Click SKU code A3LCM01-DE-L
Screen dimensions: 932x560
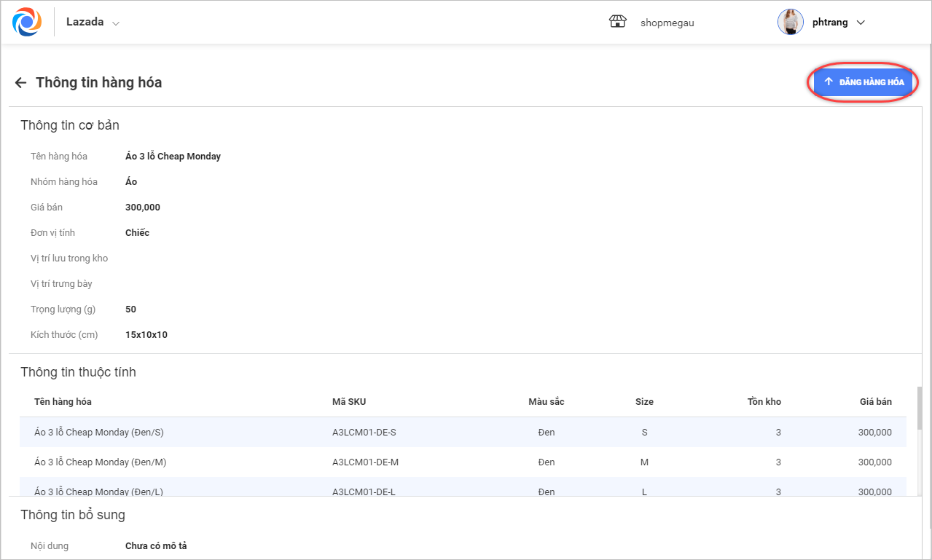364,492
